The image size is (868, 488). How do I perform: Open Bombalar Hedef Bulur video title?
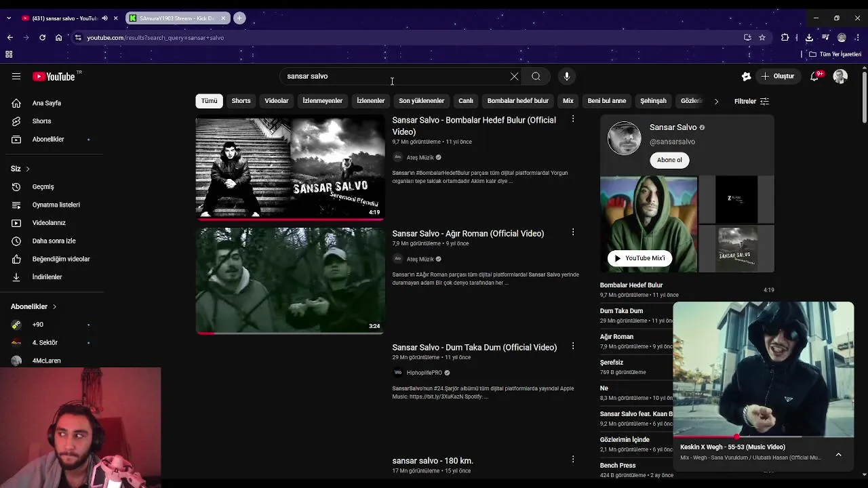474,126
